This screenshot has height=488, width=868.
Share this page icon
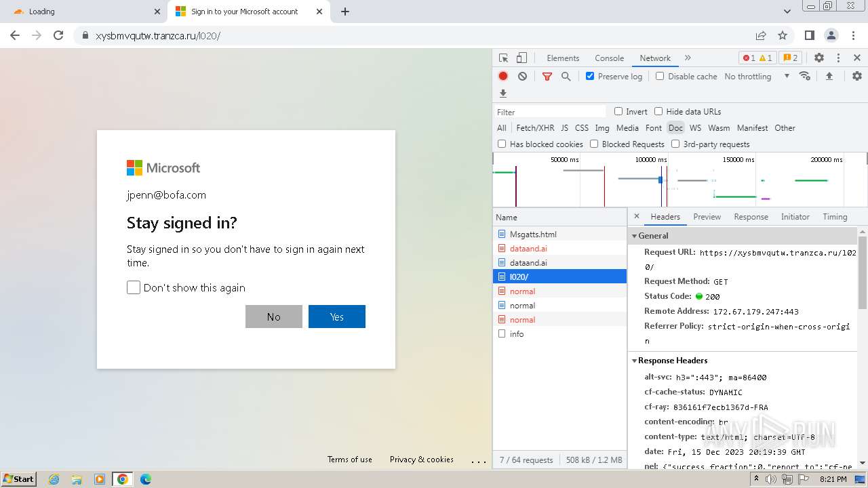(761, 35)
